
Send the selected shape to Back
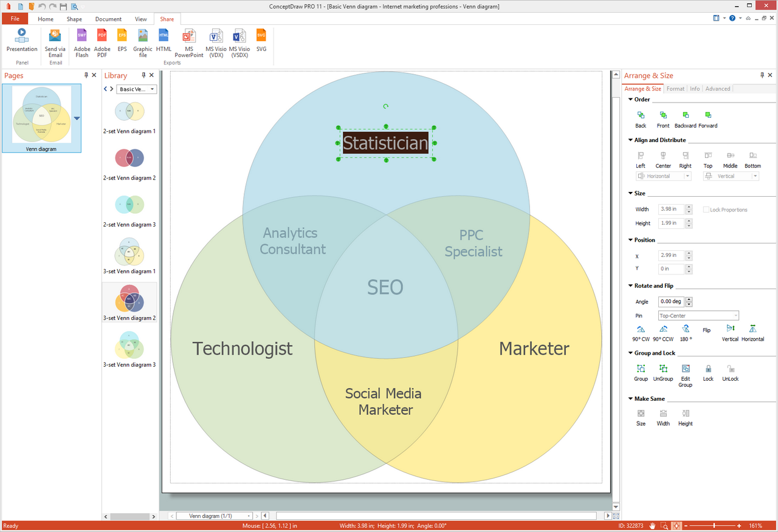point(641,118)
